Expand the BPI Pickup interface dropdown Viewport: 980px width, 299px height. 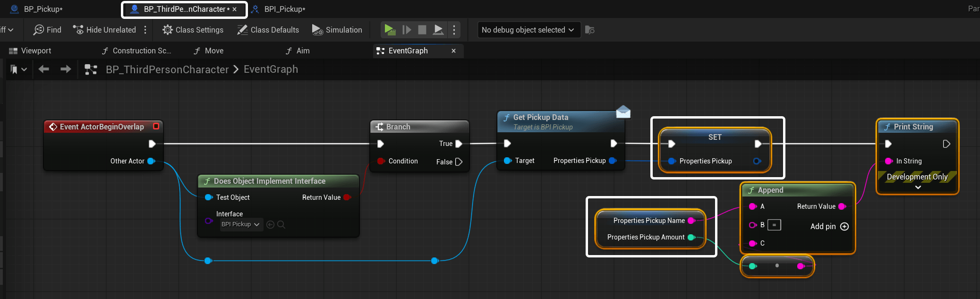pos(240,224)
